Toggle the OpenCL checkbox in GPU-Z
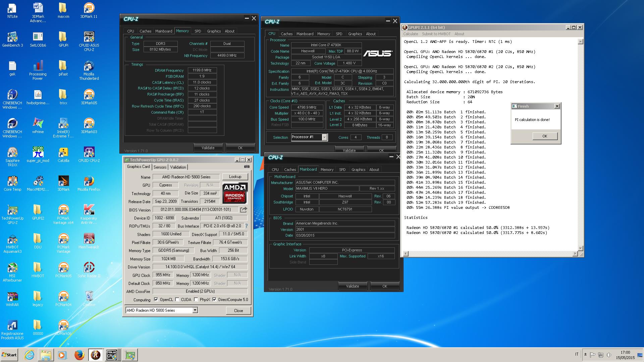Viewport: 644px width, 362px height. tap(156, 300)
